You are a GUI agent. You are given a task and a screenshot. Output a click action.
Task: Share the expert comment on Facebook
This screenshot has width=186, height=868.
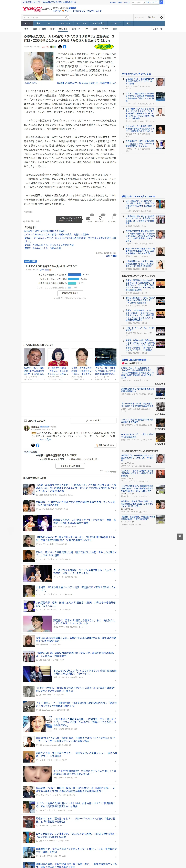point(38,445)
